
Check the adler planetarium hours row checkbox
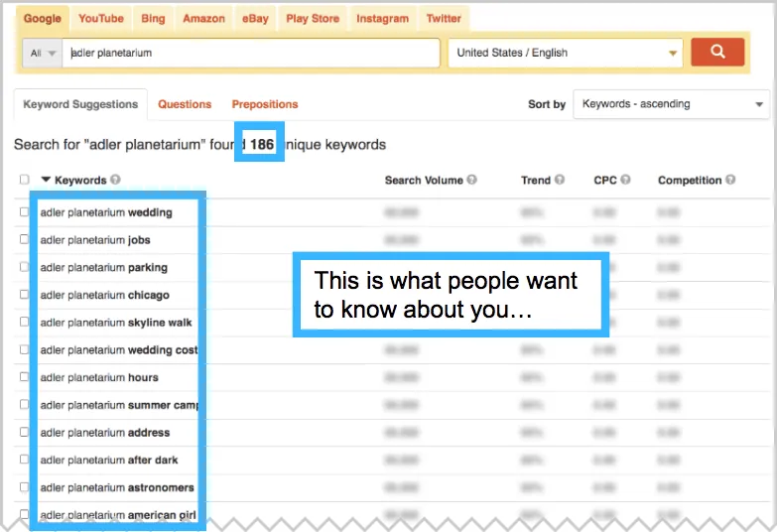[24, 377]
